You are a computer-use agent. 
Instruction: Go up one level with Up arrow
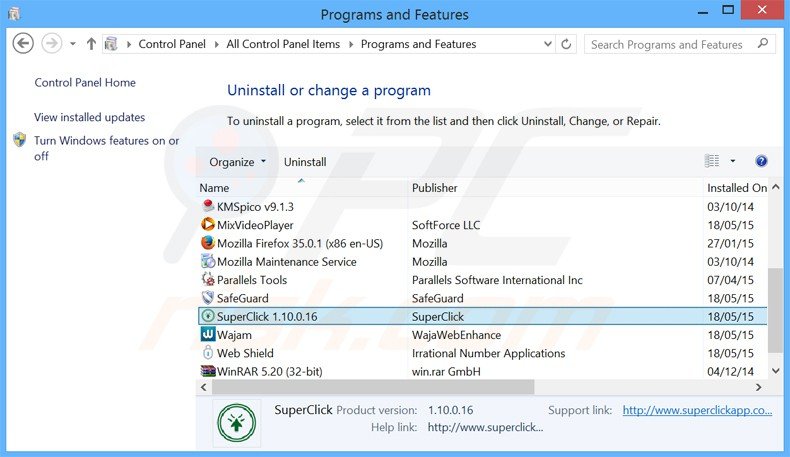[91, 44]
